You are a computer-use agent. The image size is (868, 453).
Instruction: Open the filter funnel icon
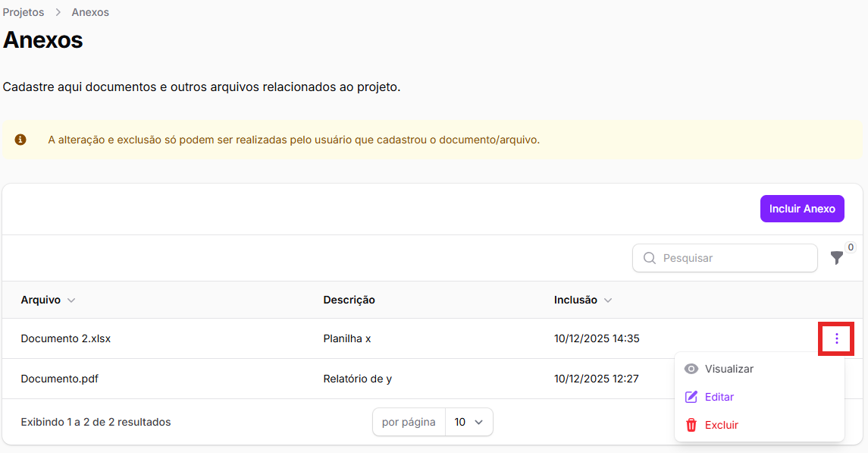point(836,259)
